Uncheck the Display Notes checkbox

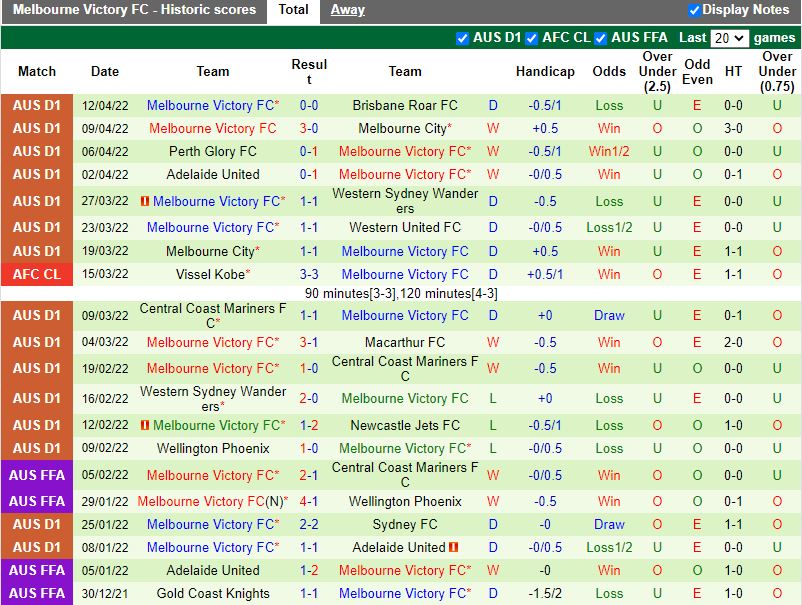click(694, 10)
